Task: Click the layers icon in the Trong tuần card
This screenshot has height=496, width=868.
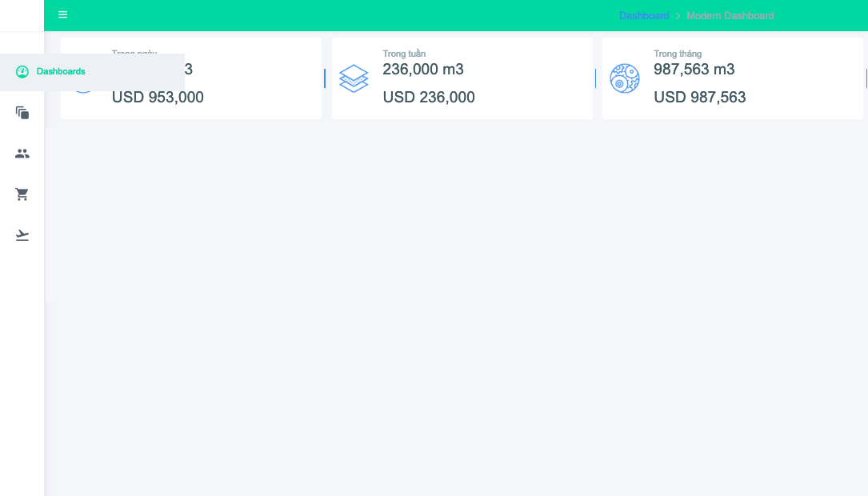Action: point(354,78)
